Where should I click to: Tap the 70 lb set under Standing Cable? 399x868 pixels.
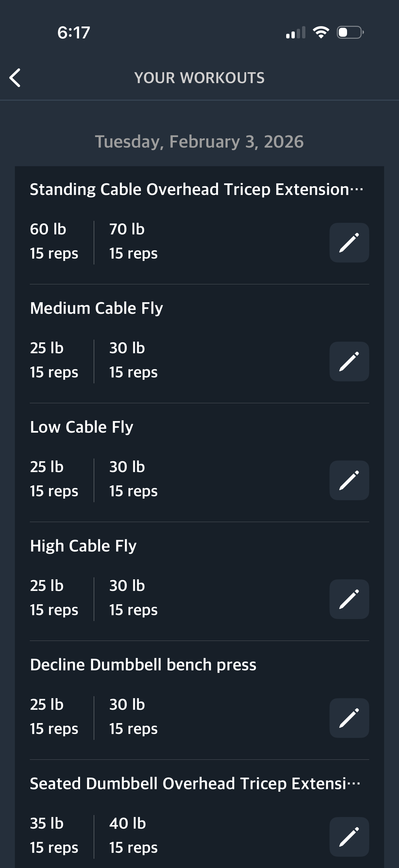tap(133, 241)
